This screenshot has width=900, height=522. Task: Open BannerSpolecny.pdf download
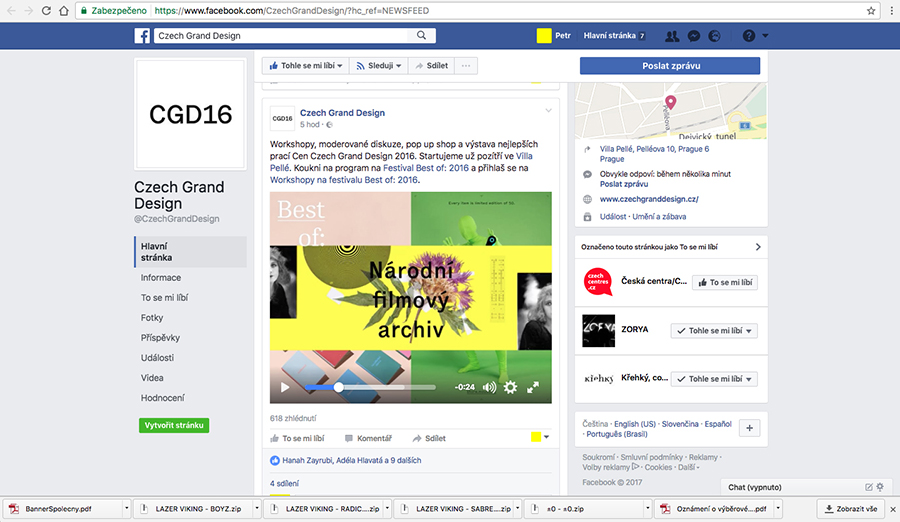click(x=59, y=509)
